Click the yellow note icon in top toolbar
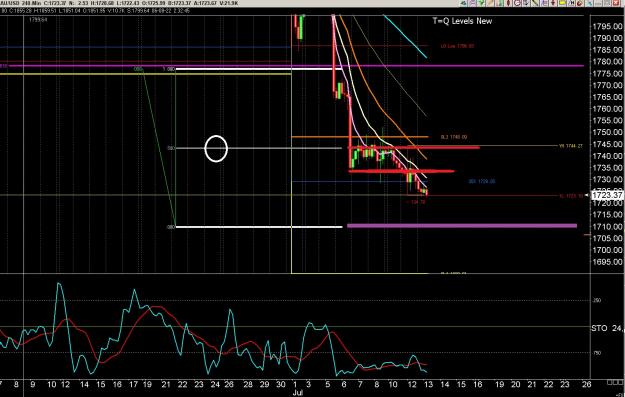Viewport: 625px width, 397px height. 562,3
